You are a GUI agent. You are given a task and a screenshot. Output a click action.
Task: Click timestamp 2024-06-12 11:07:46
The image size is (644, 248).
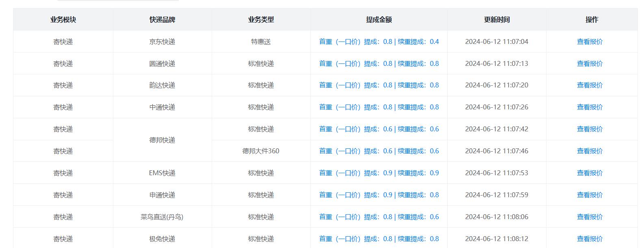[497, 151]
